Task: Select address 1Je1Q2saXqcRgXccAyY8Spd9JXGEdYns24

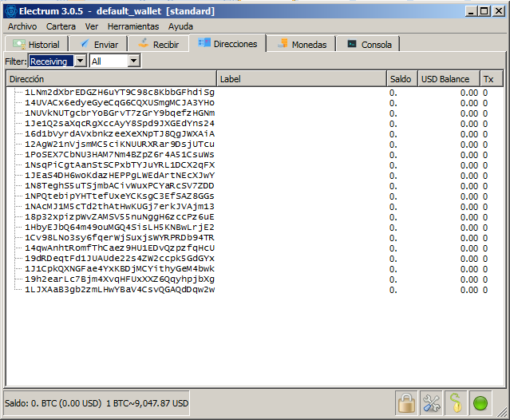Action: coord(120,124)
